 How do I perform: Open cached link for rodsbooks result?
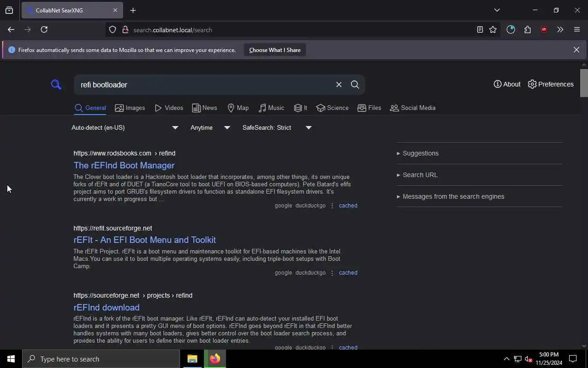[348, 206]
